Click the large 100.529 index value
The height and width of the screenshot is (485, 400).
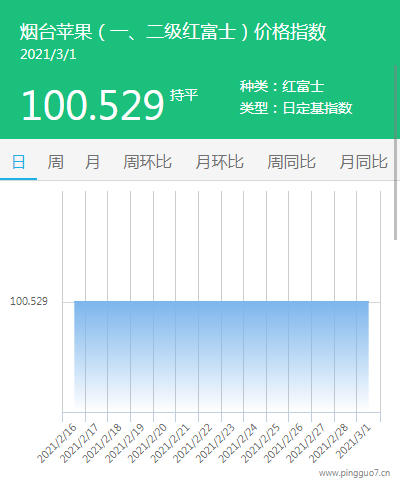[93, 105]
